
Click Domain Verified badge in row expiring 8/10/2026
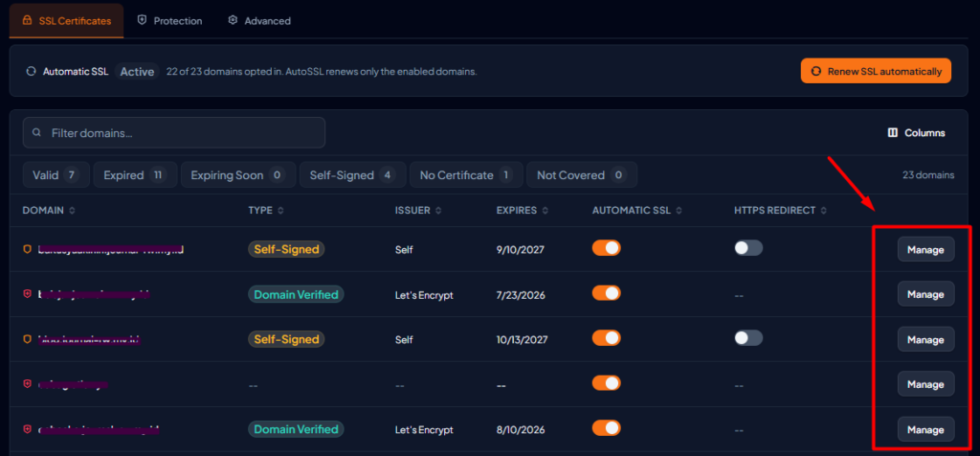point(297,429)
